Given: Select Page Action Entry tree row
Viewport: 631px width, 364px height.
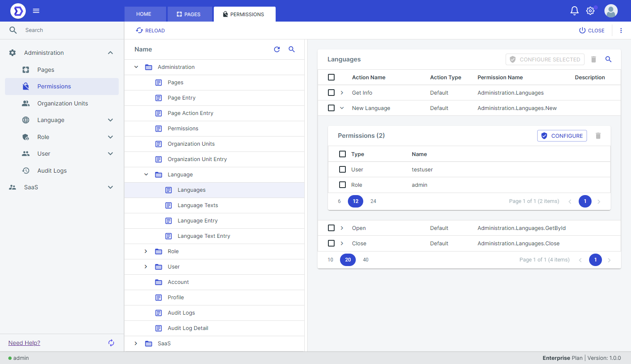Looking at the screenshot, I should (x=215, y=113).
